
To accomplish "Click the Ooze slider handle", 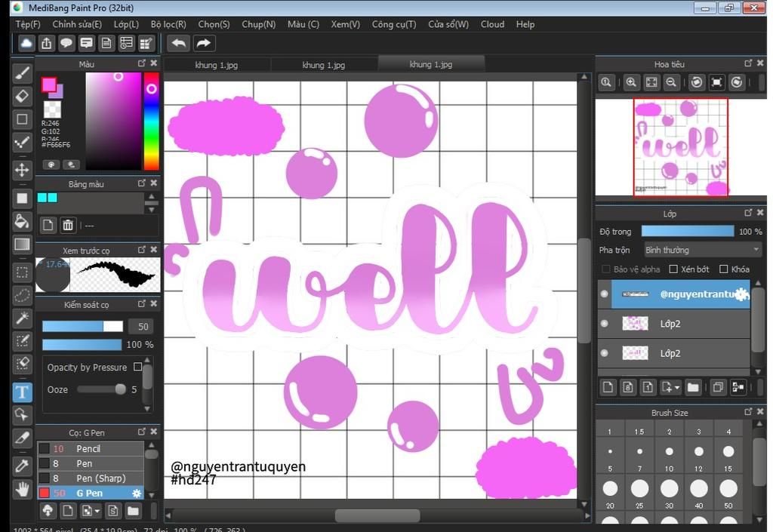I will point(120,389).
